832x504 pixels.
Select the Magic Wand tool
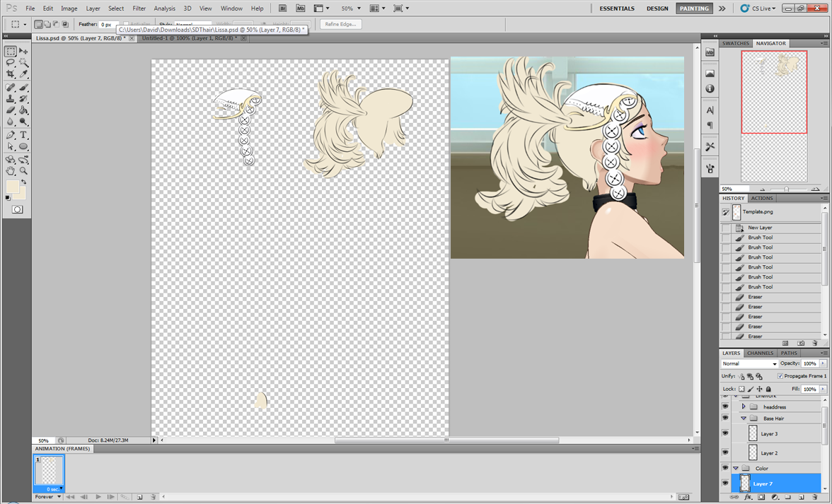(x=23, y=63)
